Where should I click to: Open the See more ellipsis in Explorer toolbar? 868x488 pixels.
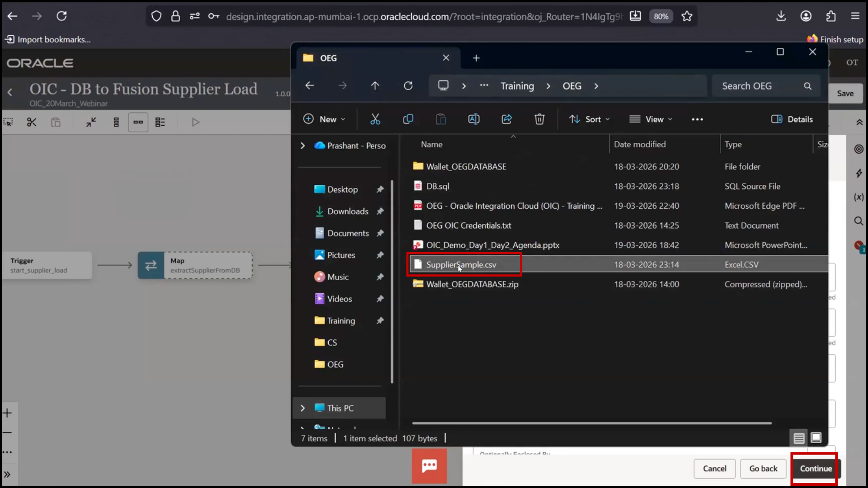click(697, 119)
